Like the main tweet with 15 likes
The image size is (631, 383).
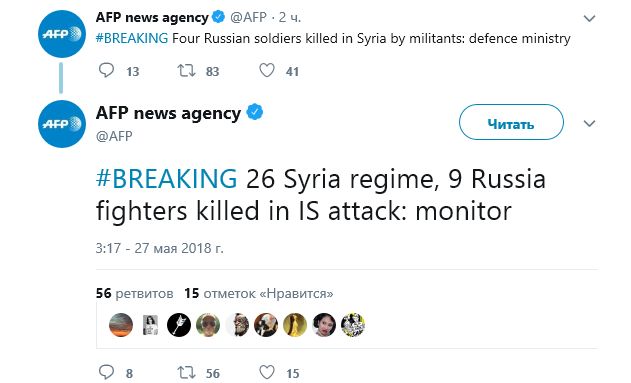(x=266, y=372)
